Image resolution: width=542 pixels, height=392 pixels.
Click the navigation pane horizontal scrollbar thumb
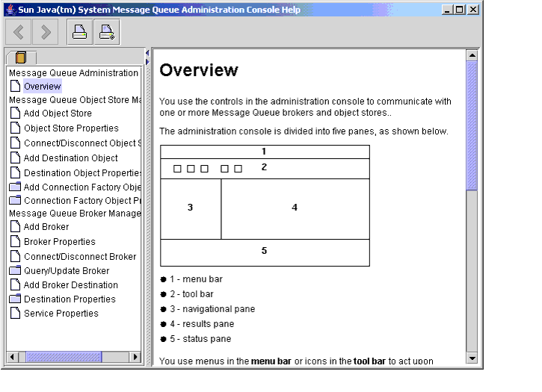[64, 357]
